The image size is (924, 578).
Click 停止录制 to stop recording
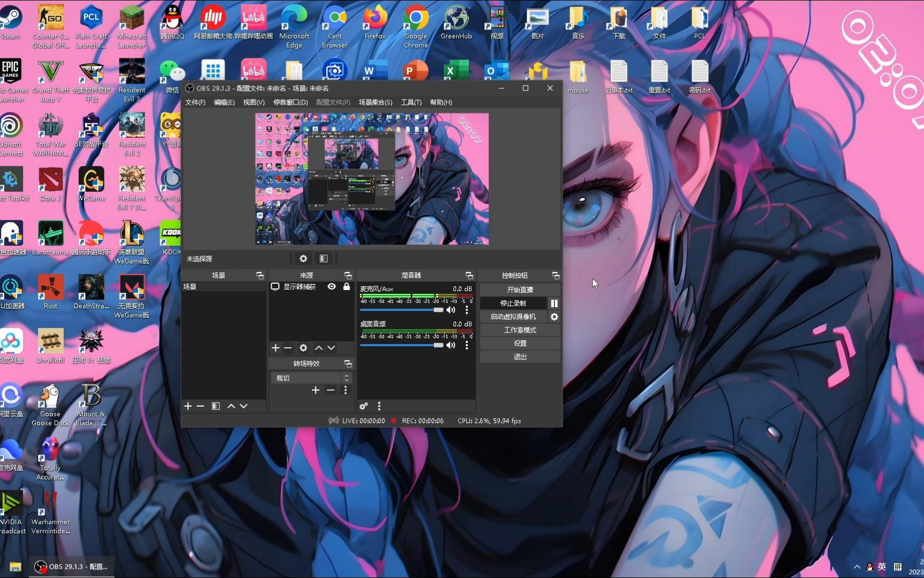coord(513,303)
